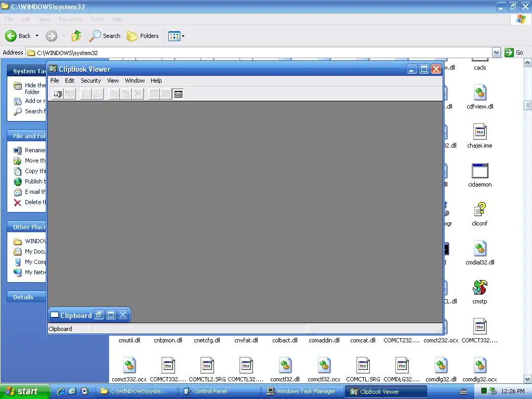Click the Delete this file task link
Image resolution: width=532 pixels, height=399 pixels.
click(x=30, y=202)
